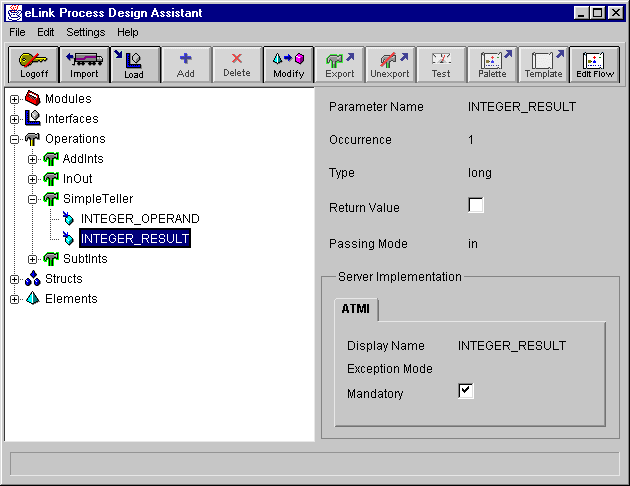Select the INTEGER_RESULT tree label
Image resolution: width=630 pixels, height=486 pixels.
click(135, 238)
